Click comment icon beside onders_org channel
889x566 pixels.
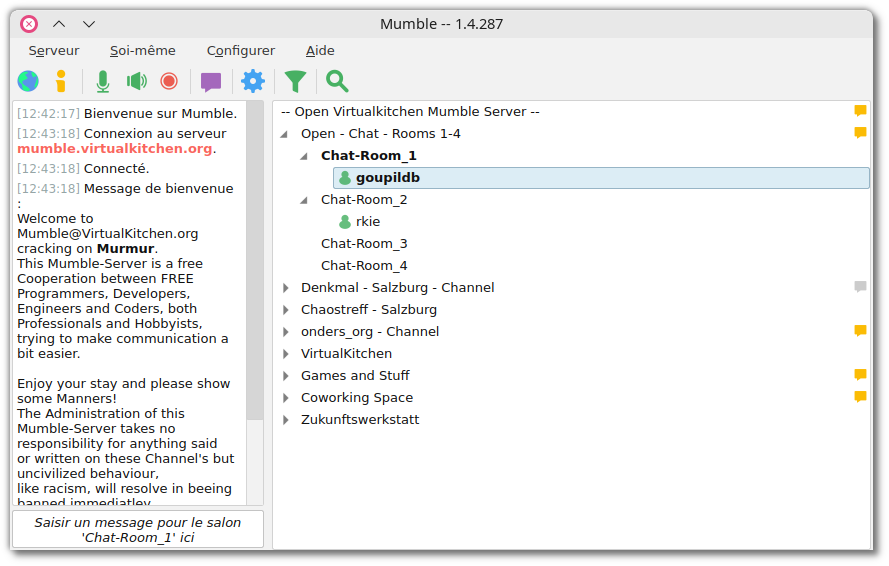pyautogui.click(x=860, y=331)
